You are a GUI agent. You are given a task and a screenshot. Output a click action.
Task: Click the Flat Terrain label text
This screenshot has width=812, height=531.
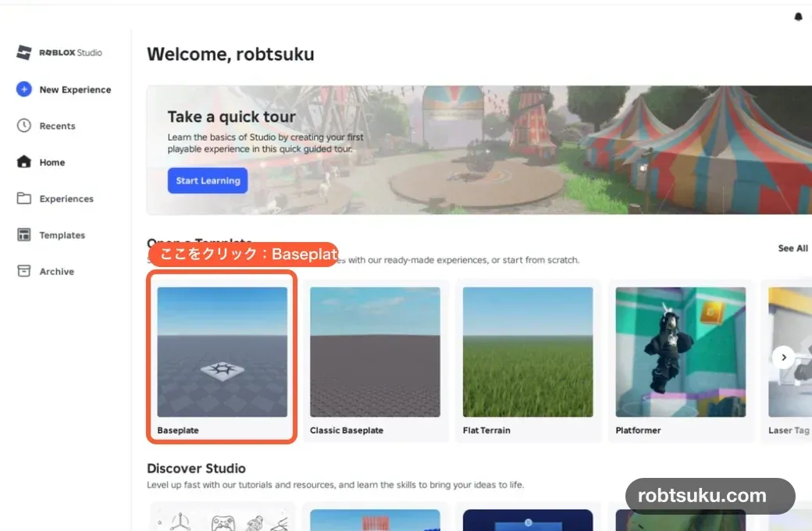coord(486,430)
